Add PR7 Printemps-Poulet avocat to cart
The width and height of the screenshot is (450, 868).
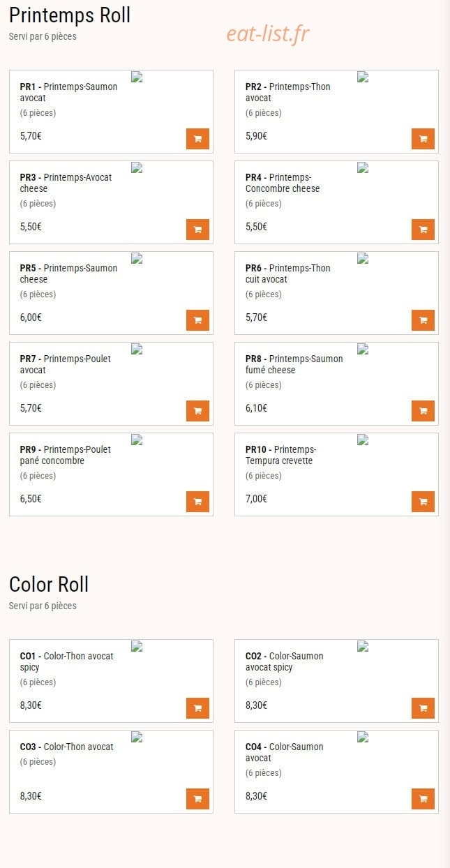[x=197, y=411]
